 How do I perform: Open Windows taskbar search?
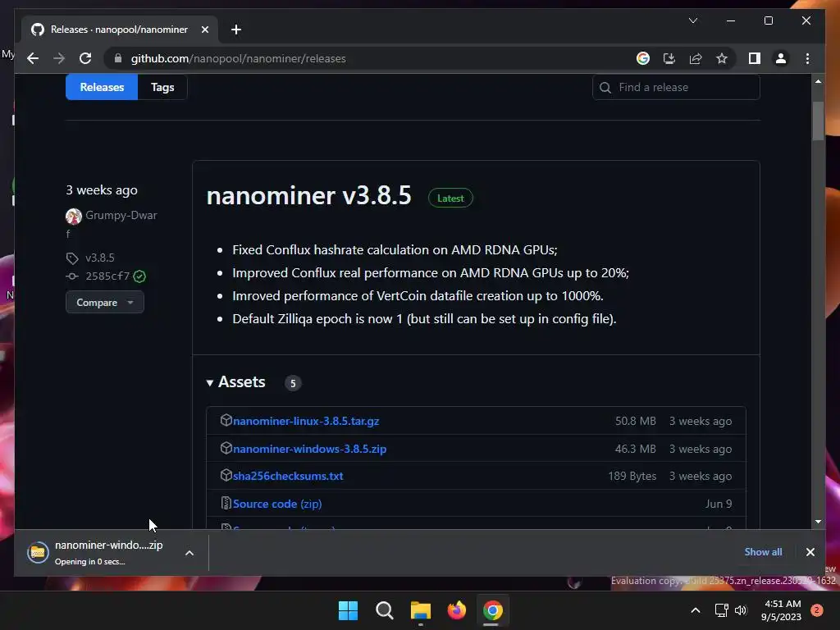click(x=385, y=610)
